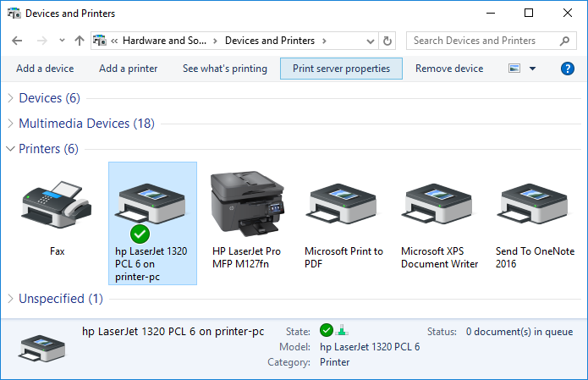Select the Microsoft Print to PDF icon

pos(341,204)
